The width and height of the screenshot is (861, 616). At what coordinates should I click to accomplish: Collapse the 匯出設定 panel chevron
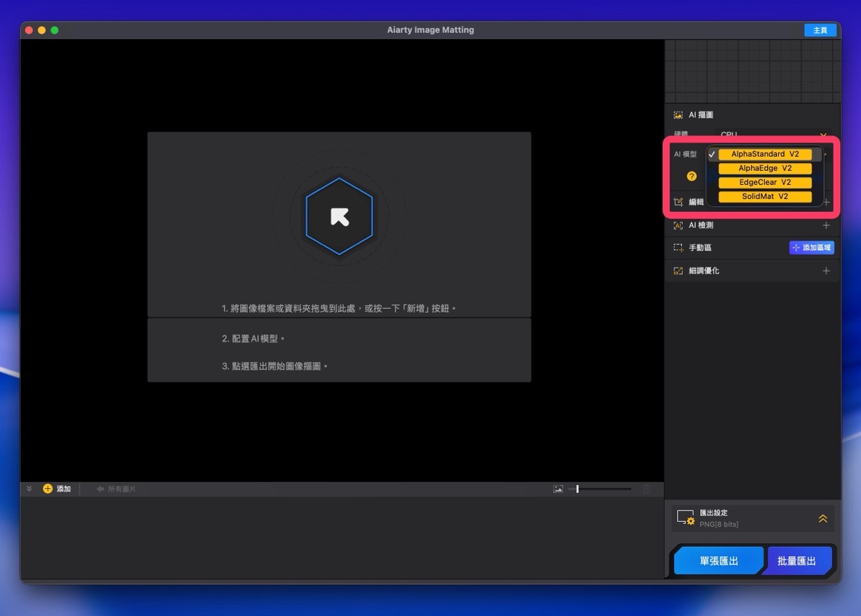pos(823,518)
